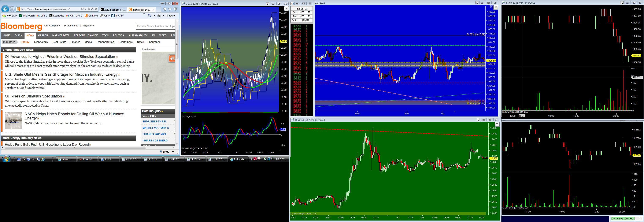Click the Add to Favorites bar star icon
Image resolution: width=644 pixels, height=222 pixels.
tap(4, 15)
